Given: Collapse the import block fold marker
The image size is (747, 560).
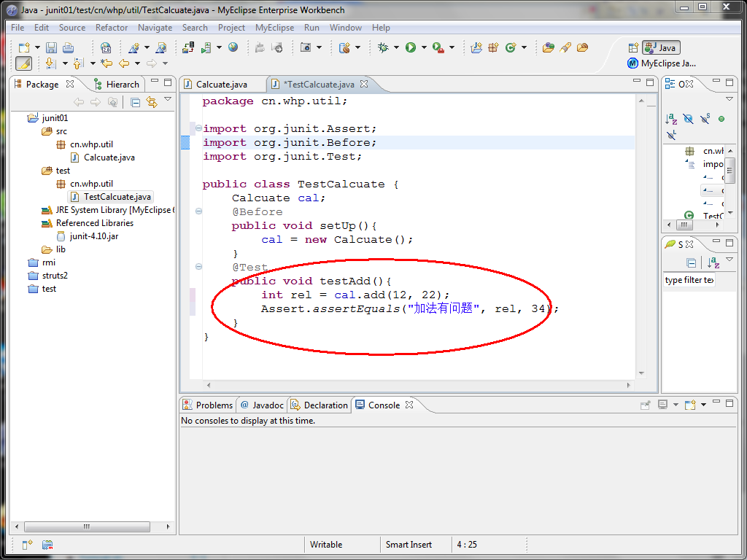Looking at the screenshot, I should (198, 128).
